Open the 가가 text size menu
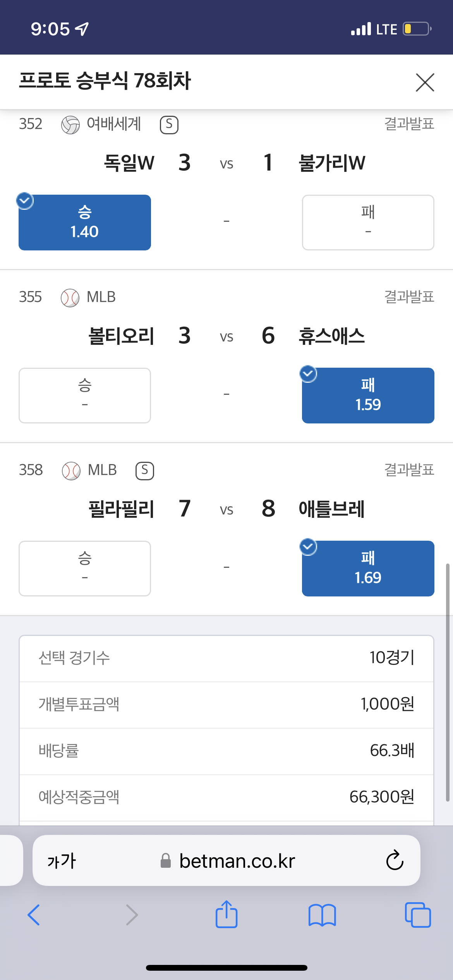 [62, 861]
